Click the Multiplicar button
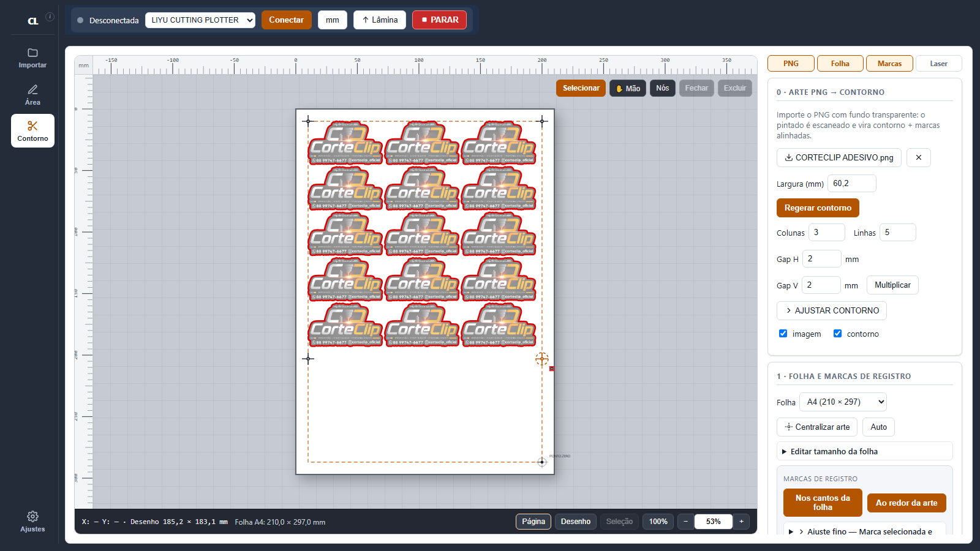Screen dimensions: 980x551 pos(892,285)
